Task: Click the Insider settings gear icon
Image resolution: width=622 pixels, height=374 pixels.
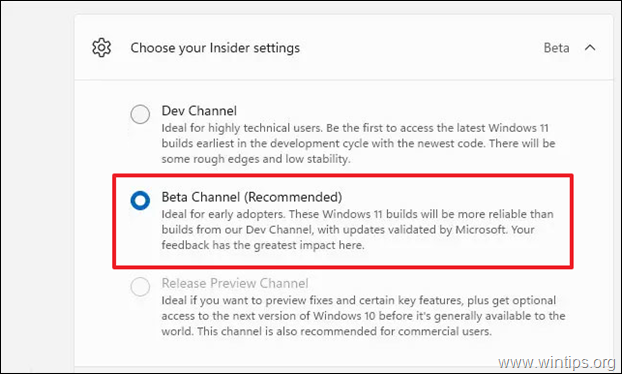Action: tap(102, 48)
